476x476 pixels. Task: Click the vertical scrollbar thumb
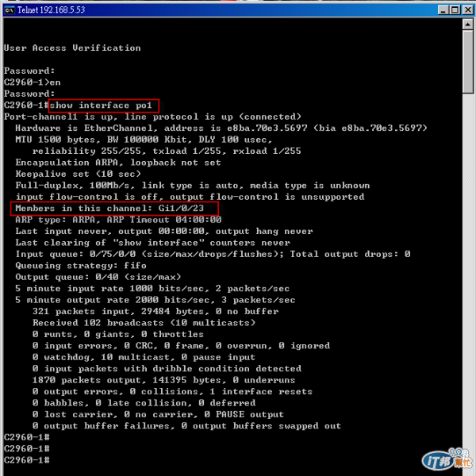click(x=468, y=62)
